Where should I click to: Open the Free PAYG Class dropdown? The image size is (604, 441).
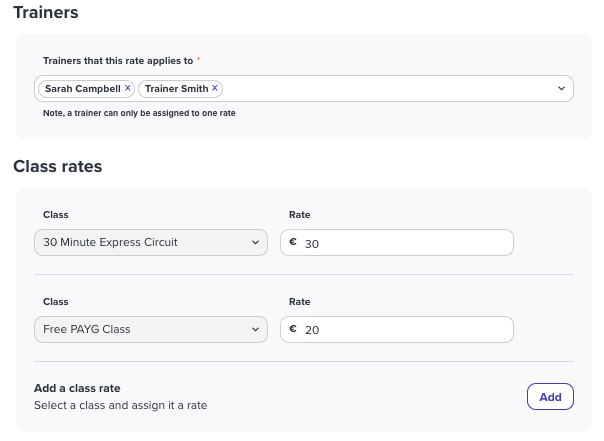coord(151,329)
